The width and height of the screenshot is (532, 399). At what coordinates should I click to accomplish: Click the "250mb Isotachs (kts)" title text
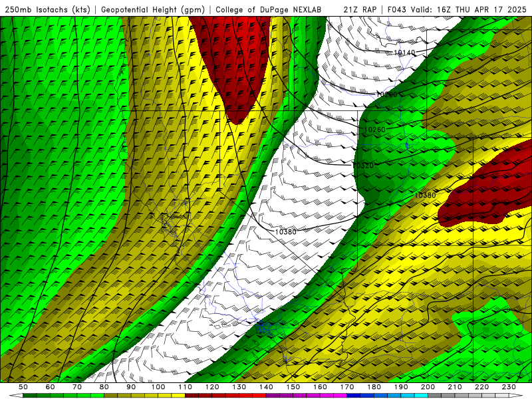[x=47, y=9]
